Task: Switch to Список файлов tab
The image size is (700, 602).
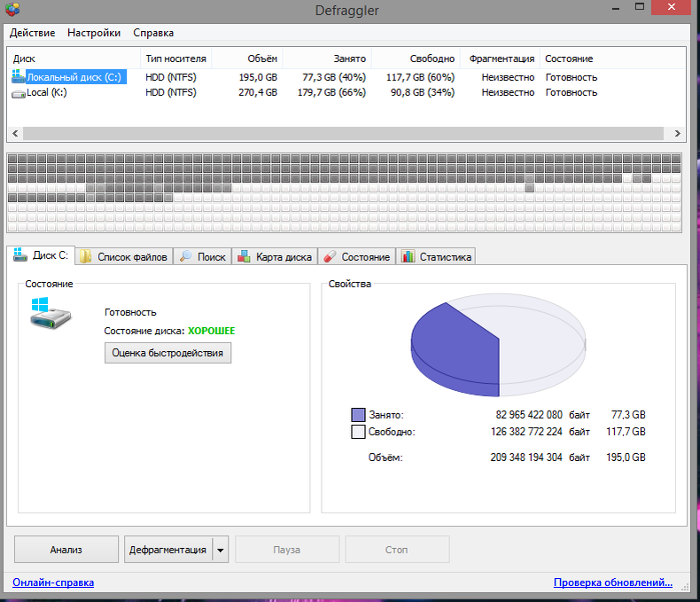Action: [x=124, y=257]
